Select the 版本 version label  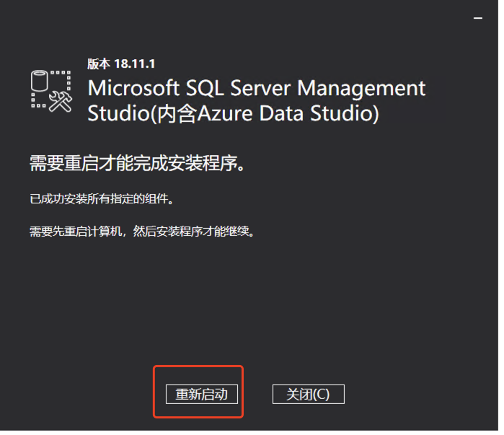pos(98,63)
